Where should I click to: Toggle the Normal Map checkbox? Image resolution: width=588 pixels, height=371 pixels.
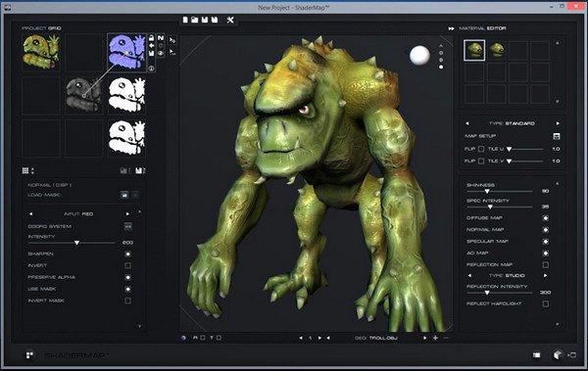[546, 230]
